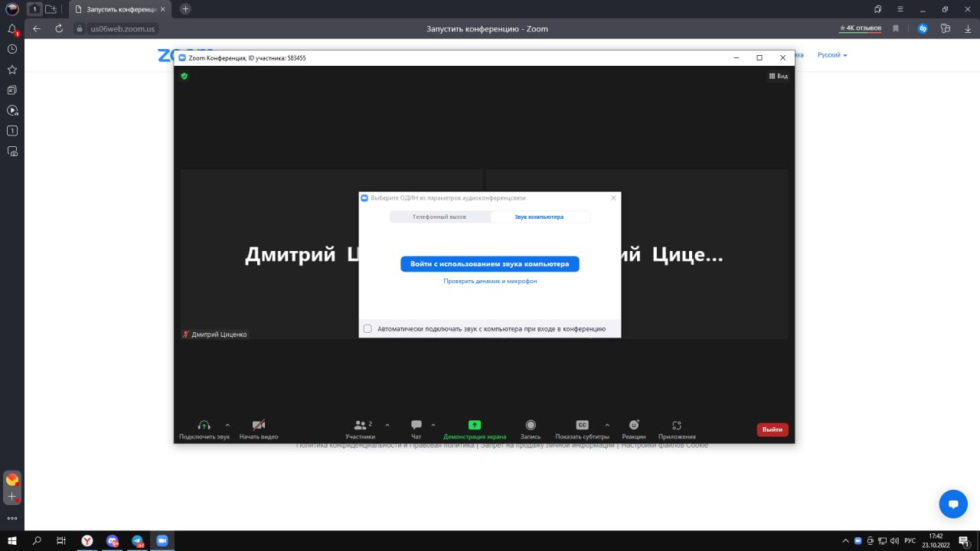The width and height of the screenshot is (980, 551).
Task: Open Приложения apps icon
Action: click(677, 425)
